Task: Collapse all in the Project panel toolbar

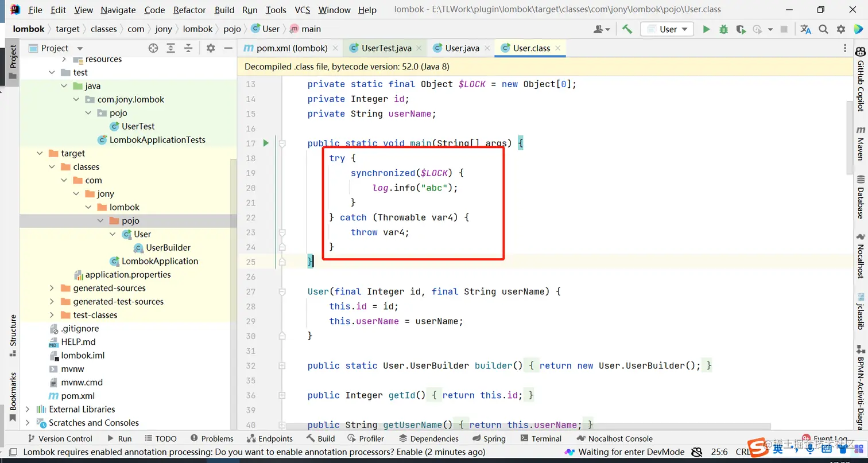Action: click(x=188, y=49)
